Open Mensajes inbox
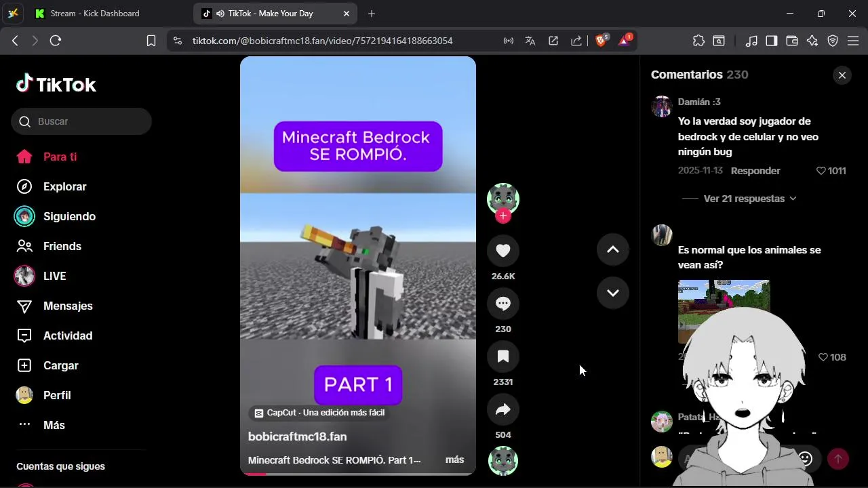Image resolution: width=868 pixels, height=488 pixels. [54, 306]
